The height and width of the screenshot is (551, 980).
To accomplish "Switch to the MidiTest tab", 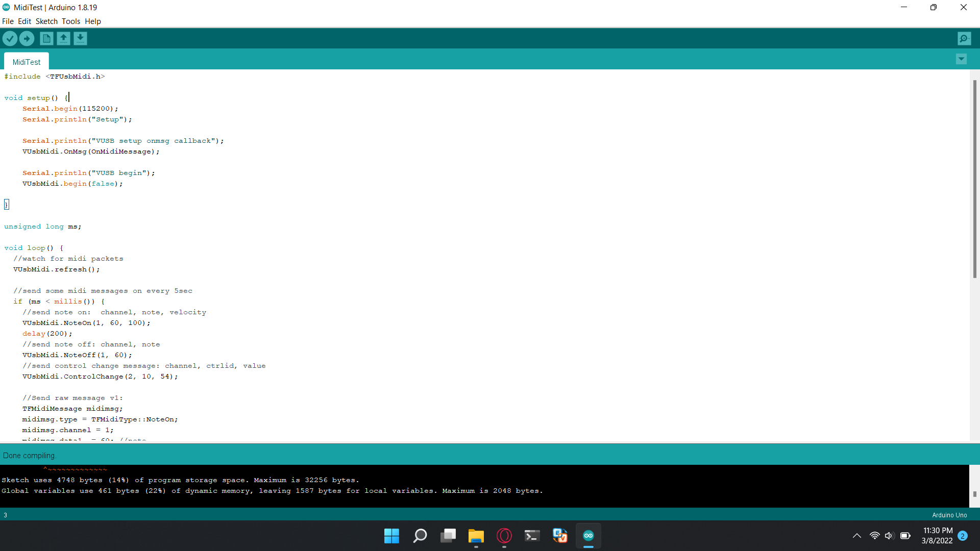I will (26, 61).
